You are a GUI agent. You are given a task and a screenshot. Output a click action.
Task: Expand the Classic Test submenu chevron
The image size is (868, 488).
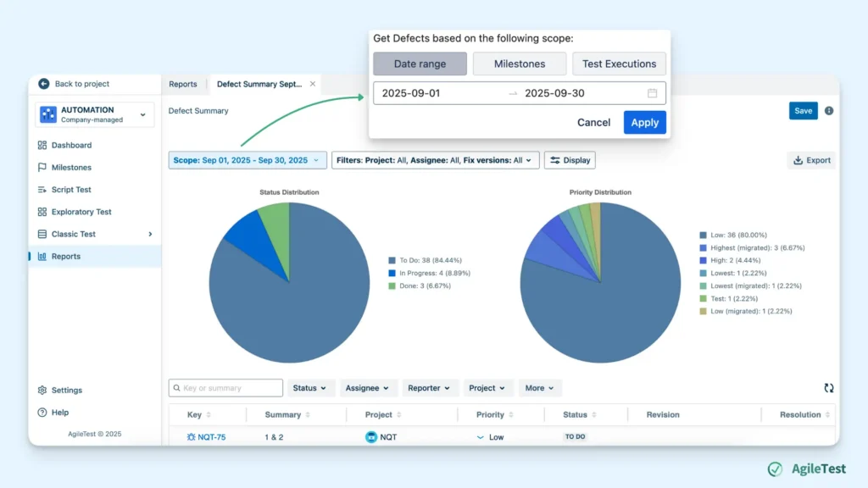click(x=150, y=234)
